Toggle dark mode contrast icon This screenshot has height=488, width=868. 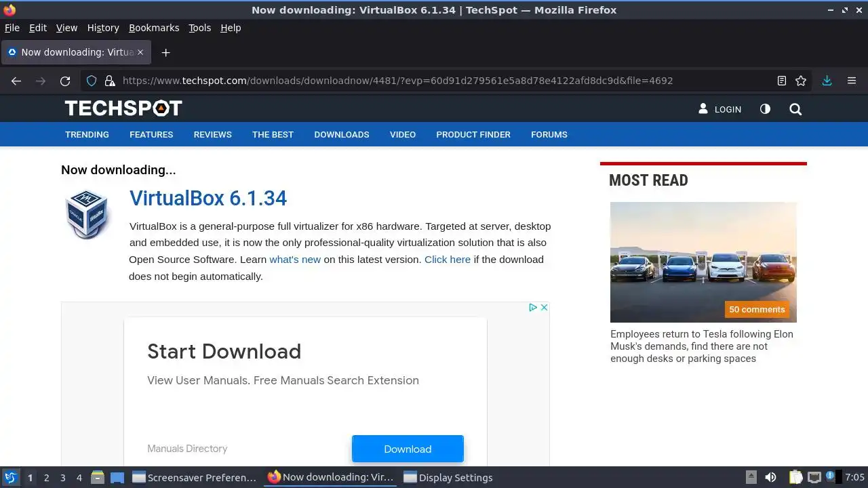(x=765, y=109)
